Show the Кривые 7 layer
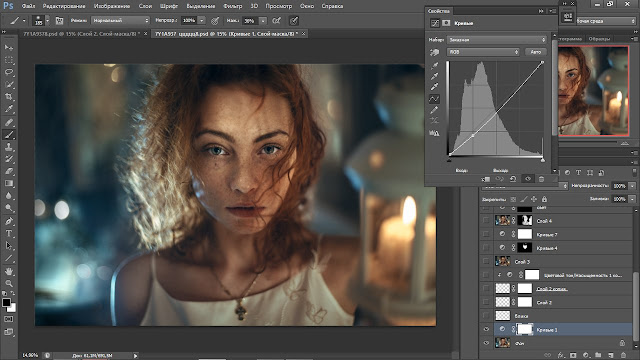 (x=486, y=234)
